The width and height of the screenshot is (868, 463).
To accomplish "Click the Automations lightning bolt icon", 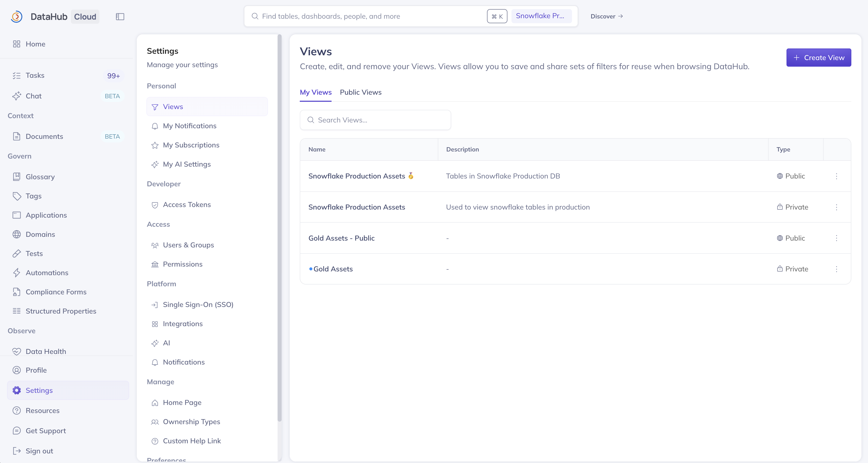I will coord(16,272).
